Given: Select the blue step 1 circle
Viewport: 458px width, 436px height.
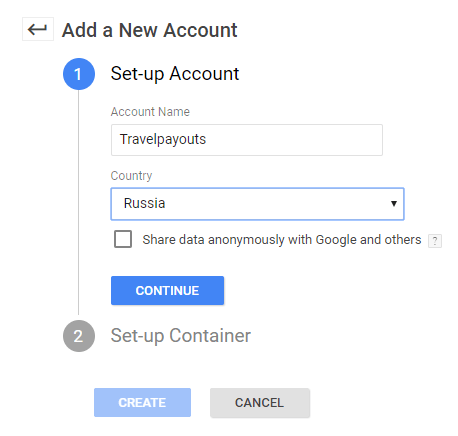Looking at the screenshot, I should [79, 74].
